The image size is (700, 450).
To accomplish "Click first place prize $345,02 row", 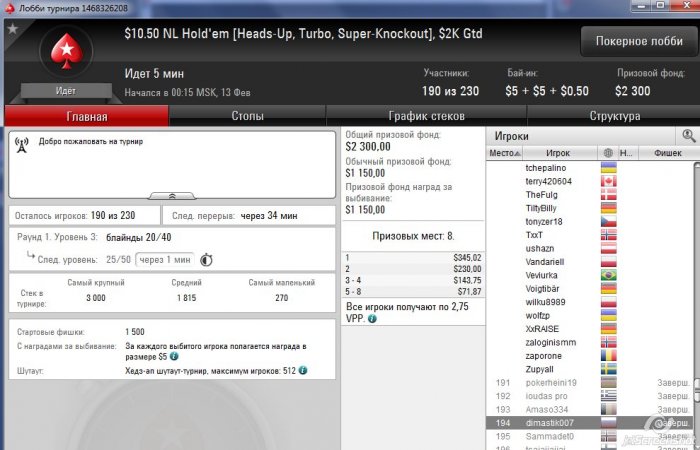I will (x=413, y=258).
